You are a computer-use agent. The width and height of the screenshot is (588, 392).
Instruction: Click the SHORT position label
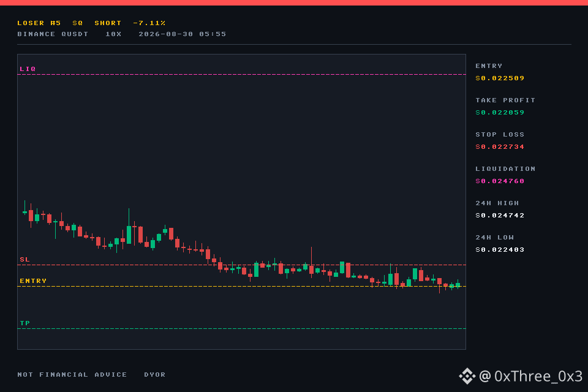point(108,23)
